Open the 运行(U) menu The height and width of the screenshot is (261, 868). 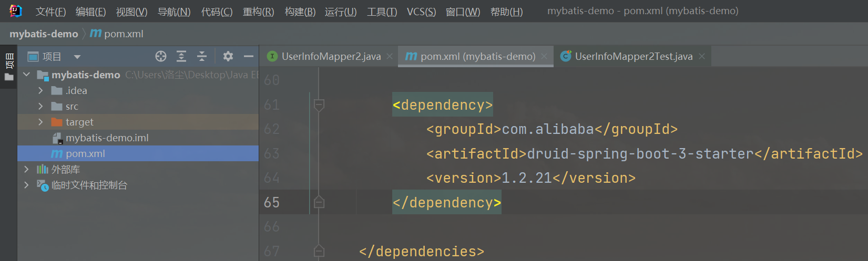341,12
